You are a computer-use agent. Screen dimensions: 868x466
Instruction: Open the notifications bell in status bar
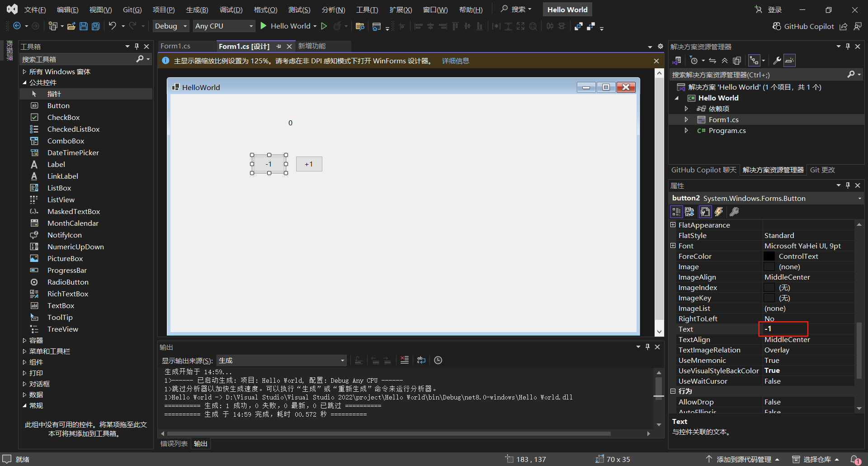pos(855,460)
